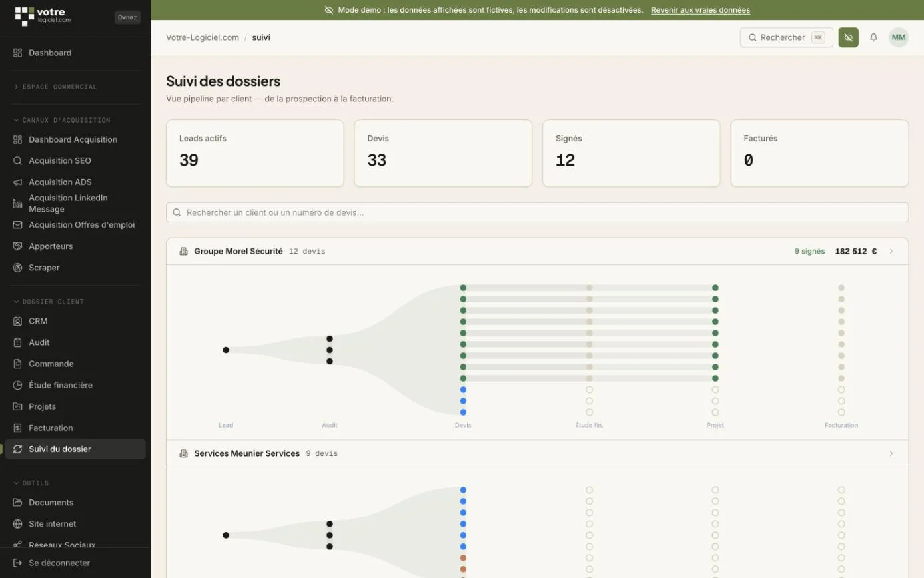924x578 pixels.
Task: Open the Projets page
Action: [x=75, y=406]
